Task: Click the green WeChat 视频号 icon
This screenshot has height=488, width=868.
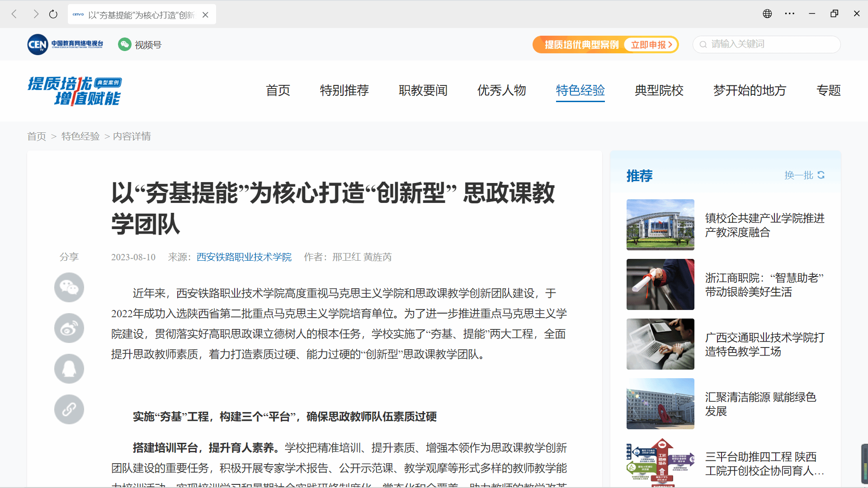Action: click(124, 44)
